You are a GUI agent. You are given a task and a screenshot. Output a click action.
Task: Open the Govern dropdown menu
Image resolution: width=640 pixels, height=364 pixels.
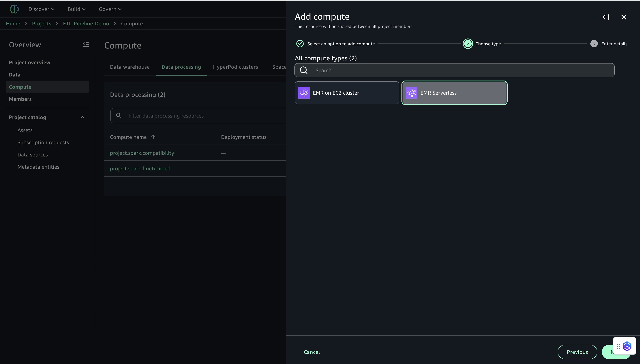[x=110, y=9]
